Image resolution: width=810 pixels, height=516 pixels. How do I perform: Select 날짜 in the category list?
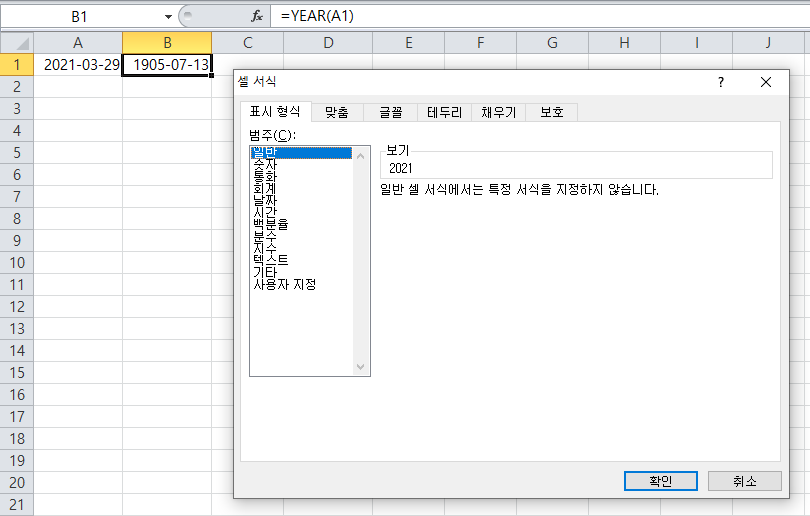tap(301, 200)
